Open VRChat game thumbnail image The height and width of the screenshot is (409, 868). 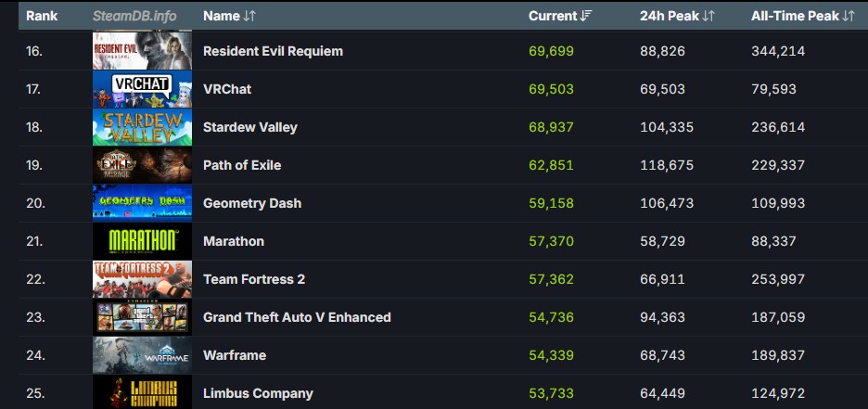tap(142, 89)
